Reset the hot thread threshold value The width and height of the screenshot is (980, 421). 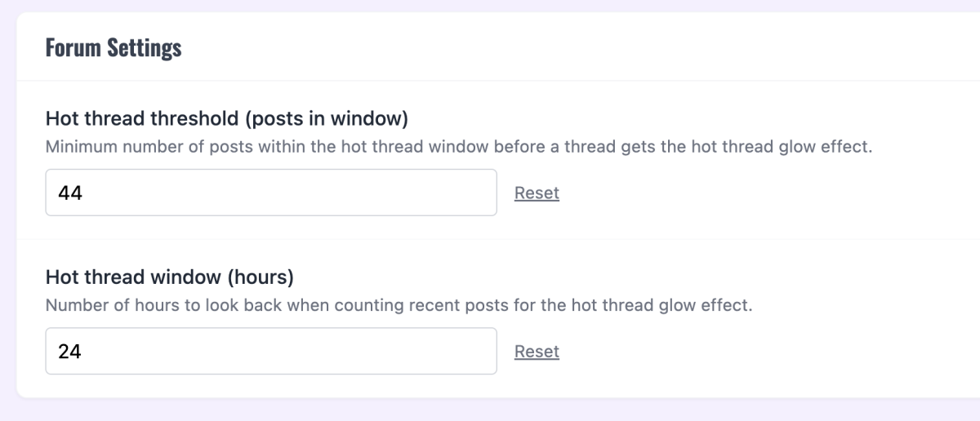click(537, 193)
